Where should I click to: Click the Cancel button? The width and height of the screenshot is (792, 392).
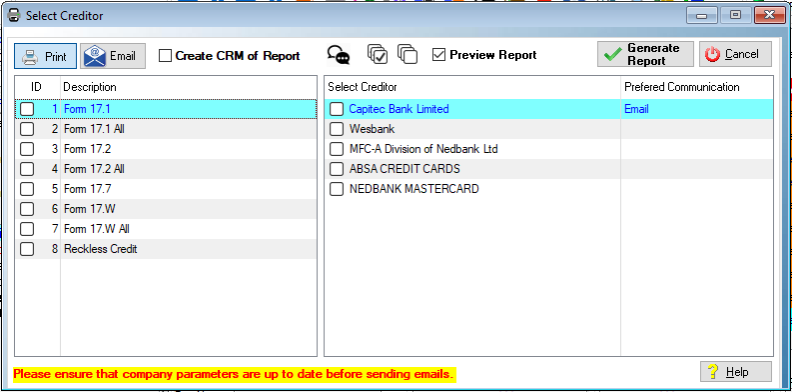[735, 54]
